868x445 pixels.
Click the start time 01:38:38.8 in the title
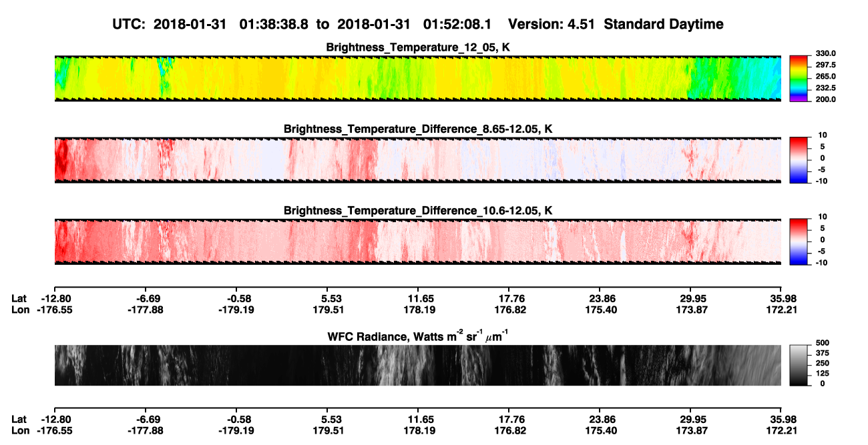coord(272,25)
